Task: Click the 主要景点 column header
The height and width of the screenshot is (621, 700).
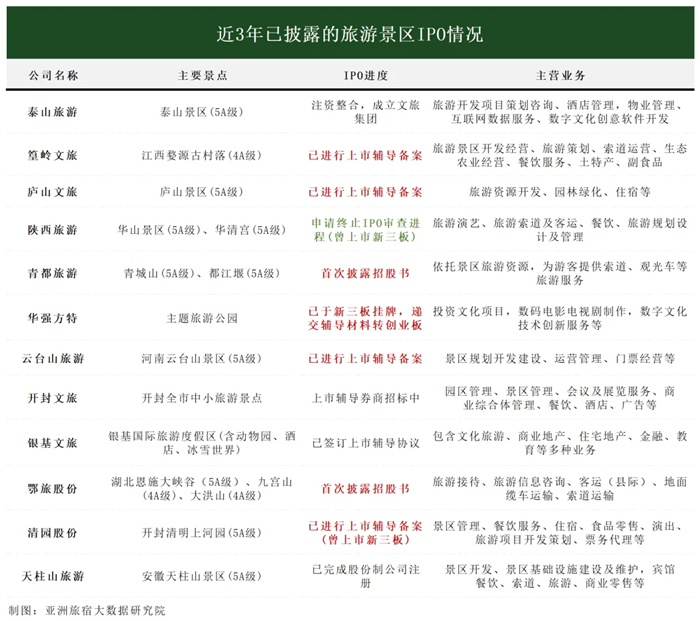Action: [202, 75]
